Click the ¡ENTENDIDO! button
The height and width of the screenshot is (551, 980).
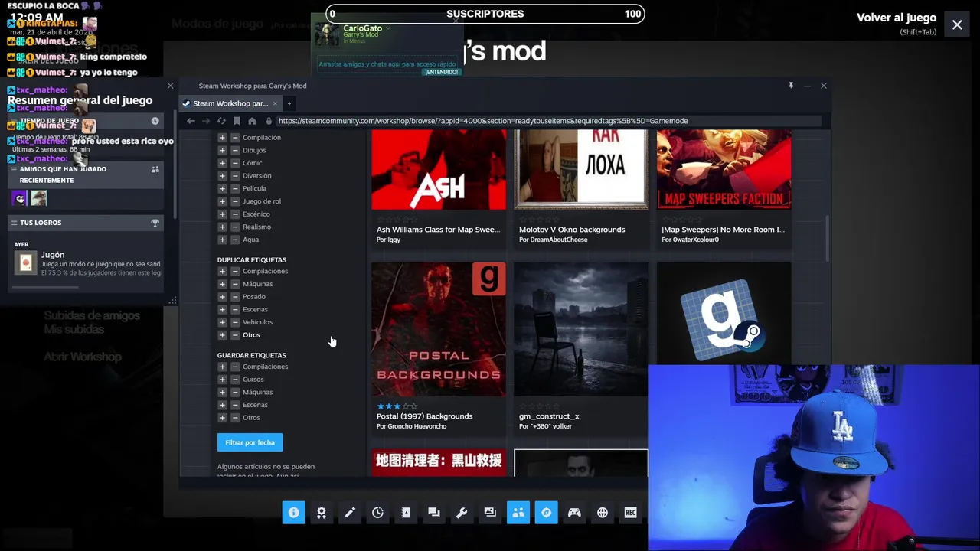click(441, 72)
